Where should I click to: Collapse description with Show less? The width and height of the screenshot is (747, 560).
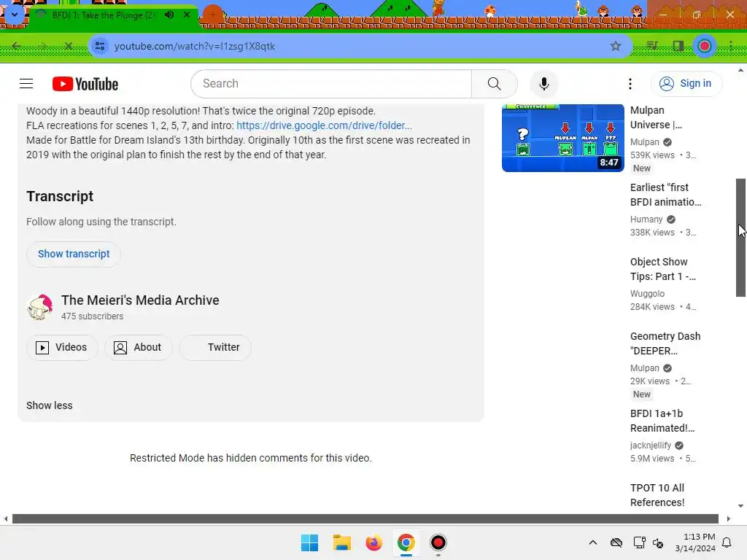click(x=50, y=405)
